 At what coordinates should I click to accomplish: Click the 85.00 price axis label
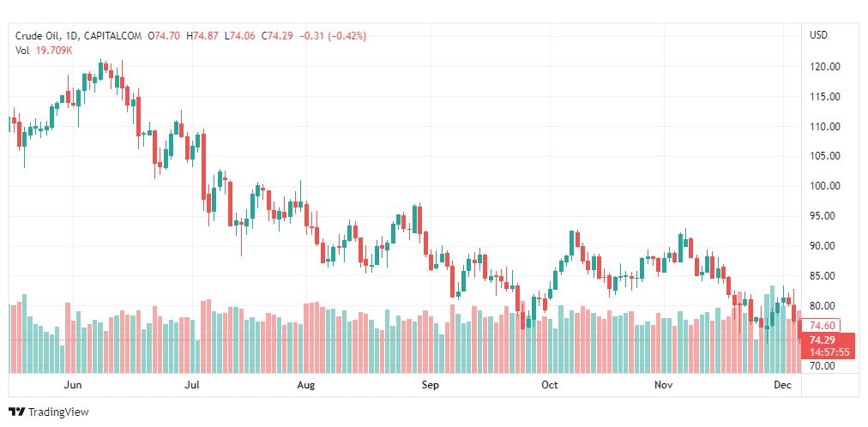coord(824,276)
